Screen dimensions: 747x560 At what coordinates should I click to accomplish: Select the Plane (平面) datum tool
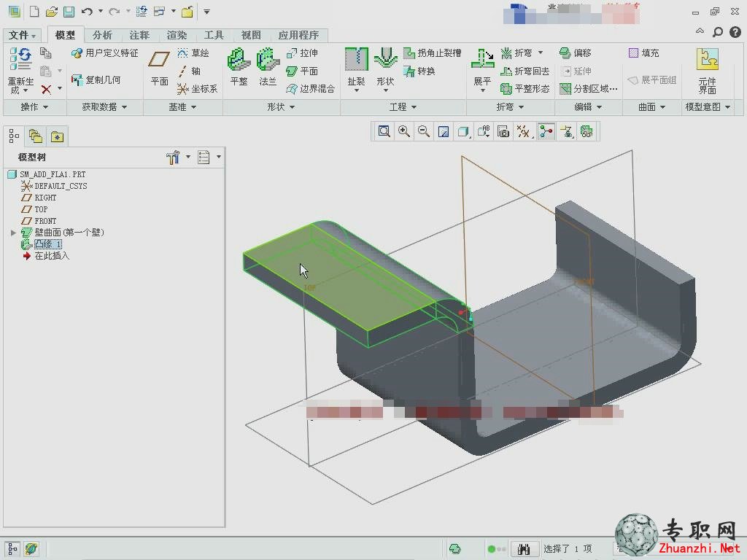(159, 69)
